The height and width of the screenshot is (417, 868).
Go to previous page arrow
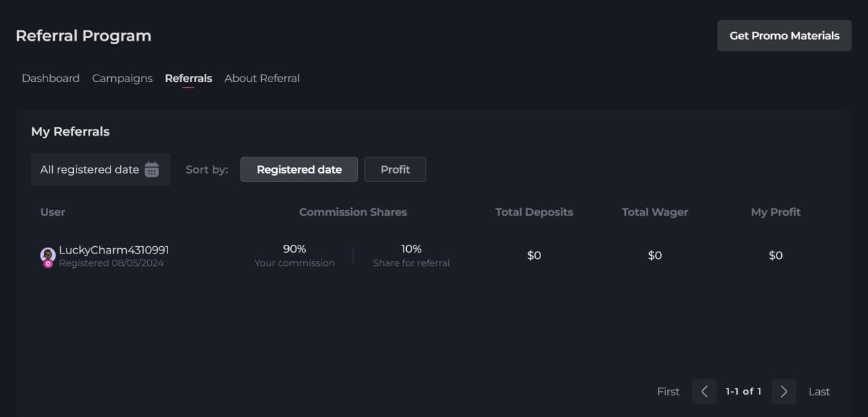[x=704, y=391]
